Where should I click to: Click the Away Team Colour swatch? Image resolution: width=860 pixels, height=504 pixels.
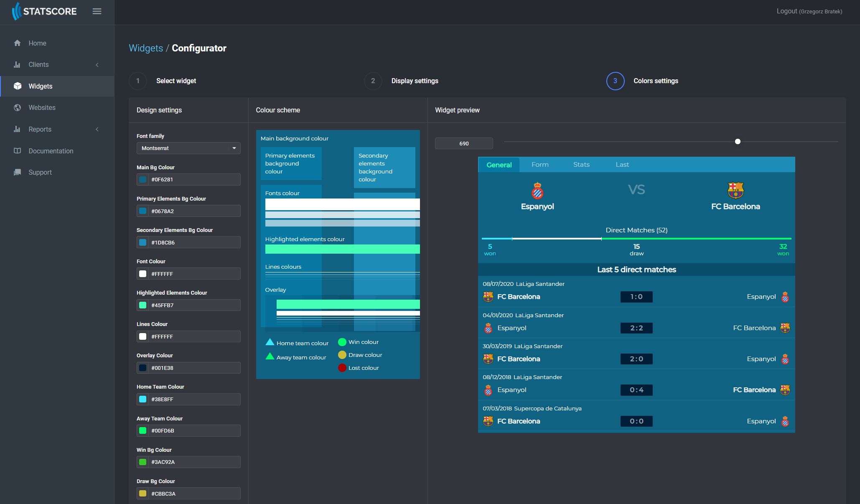[x=143, y=430]
